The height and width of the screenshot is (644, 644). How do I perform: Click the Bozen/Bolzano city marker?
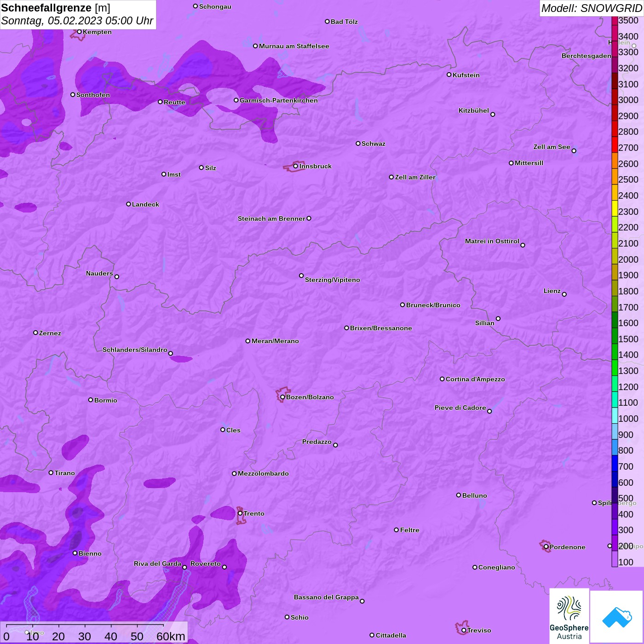pos(282,397)
